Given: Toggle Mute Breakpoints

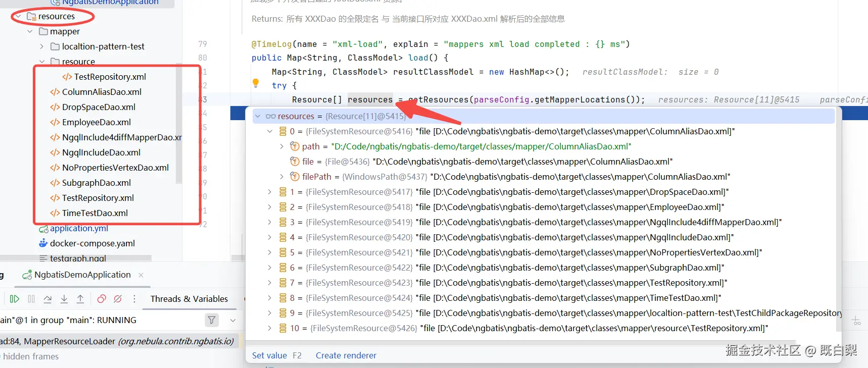Looking at the screenshot, I should (118, 299).
